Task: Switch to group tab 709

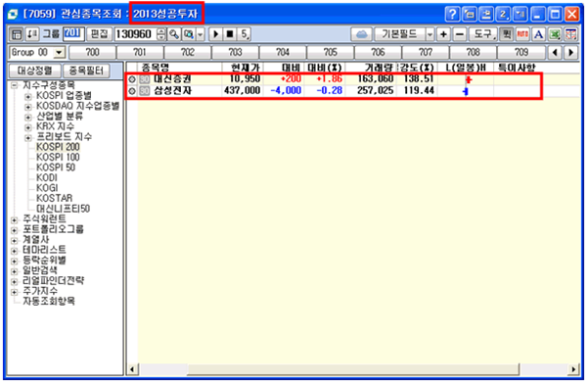Action: tap(520, 52)
